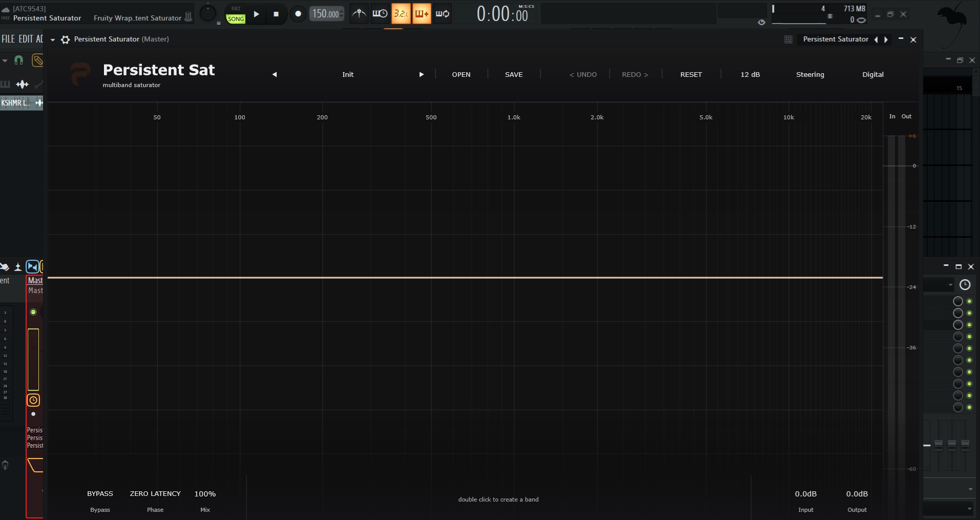Click the 150.000 tempo field
This screenshot has width=980, height=520.
[326, 14]
